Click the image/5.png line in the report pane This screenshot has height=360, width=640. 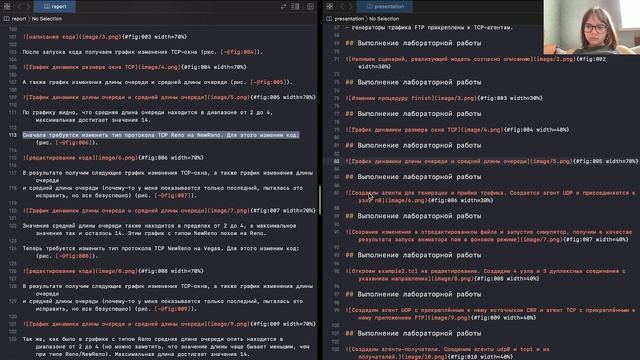[169, 97]
